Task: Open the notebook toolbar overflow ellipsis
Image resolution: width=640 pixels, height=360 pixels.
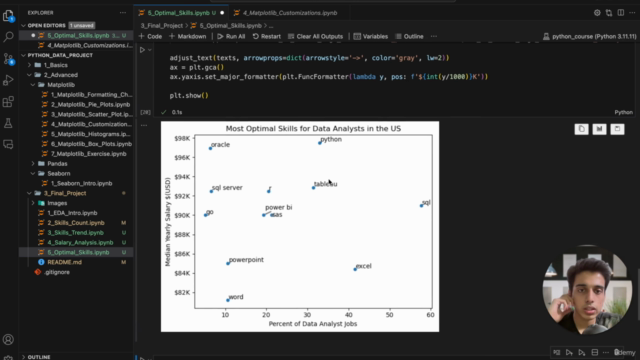Action: coord(433,36)
